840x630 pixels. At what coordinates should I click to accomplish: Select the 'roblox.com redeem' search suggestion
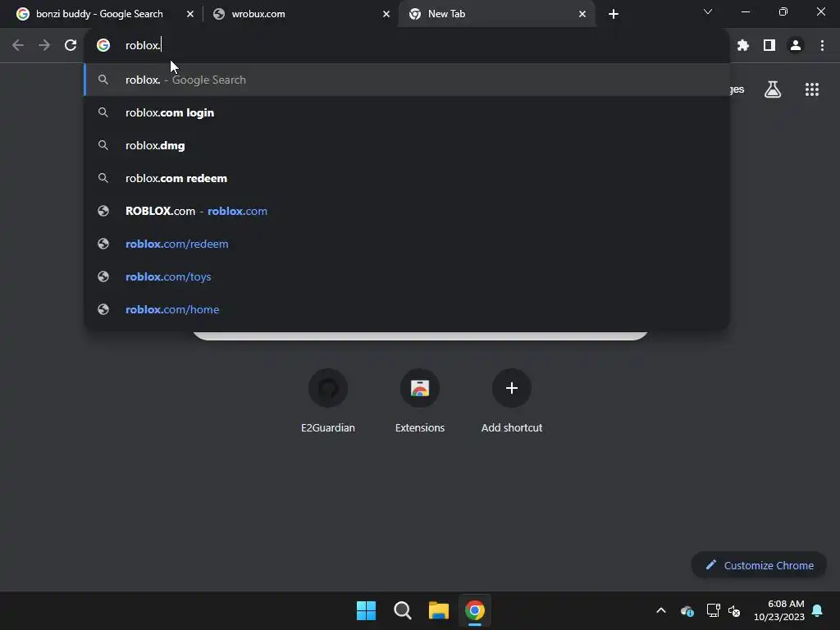coord(407,178)
